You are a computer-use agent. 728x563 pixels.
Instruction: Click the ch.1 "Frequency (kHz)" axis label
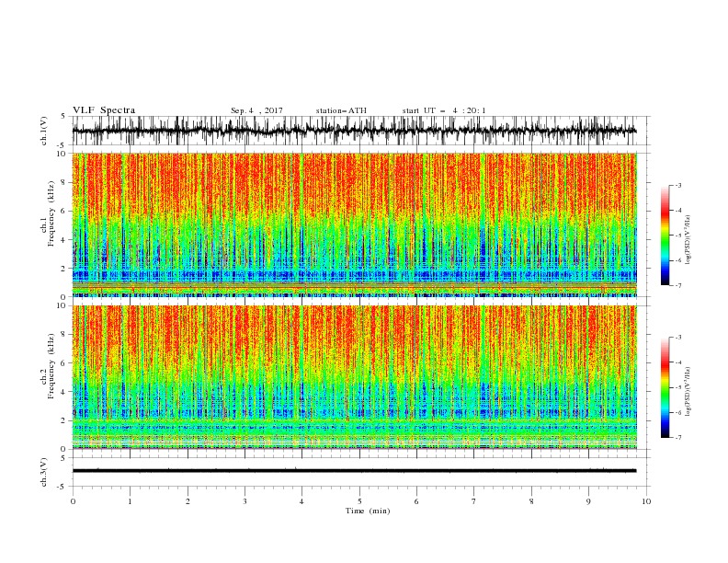(x=51, y=213)
